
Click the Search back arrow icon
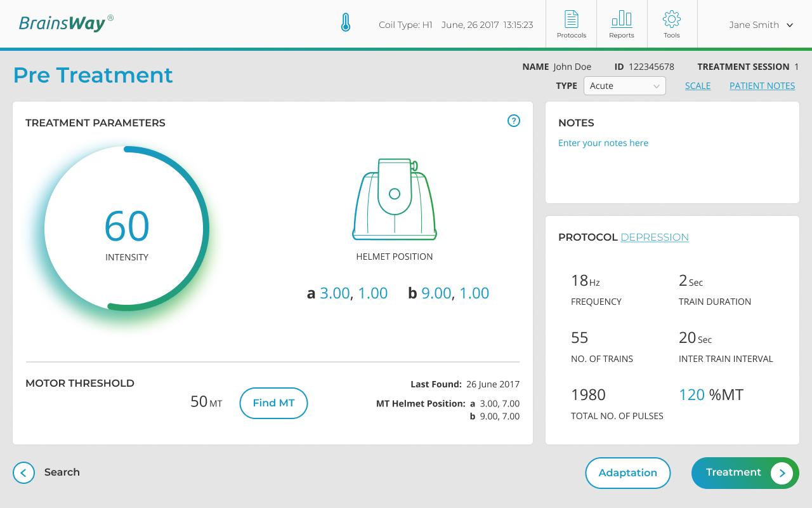(23, 472)
